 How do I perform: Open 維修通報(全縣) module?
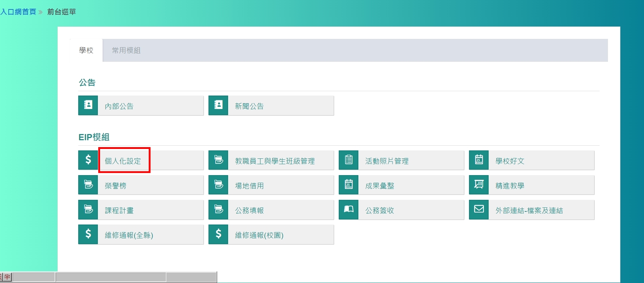coord(129,235)
